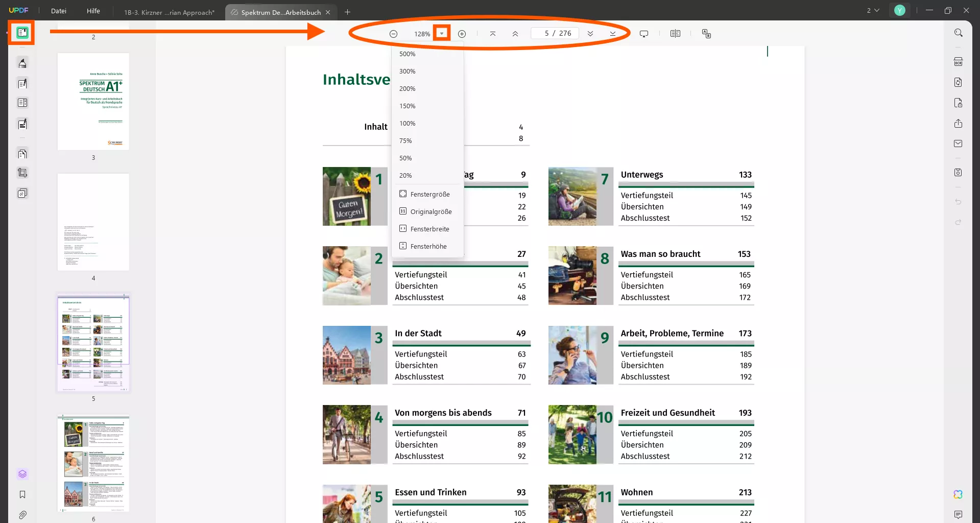Open the Edit PDF tool
This screenshot has width=980, height=523.
click(22, 83)
